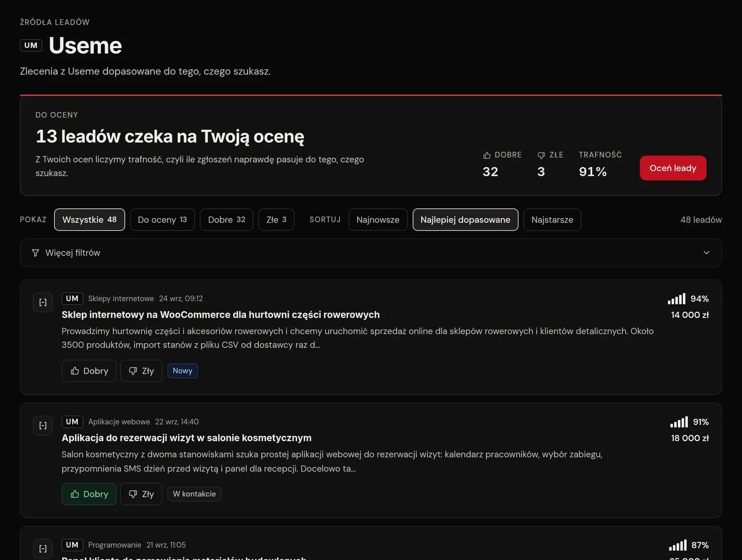Viewport: 742px width, 560px height.
Task: Click the TRAFNOŚĆ 91% statistic
Action: [x=600, y=164]
